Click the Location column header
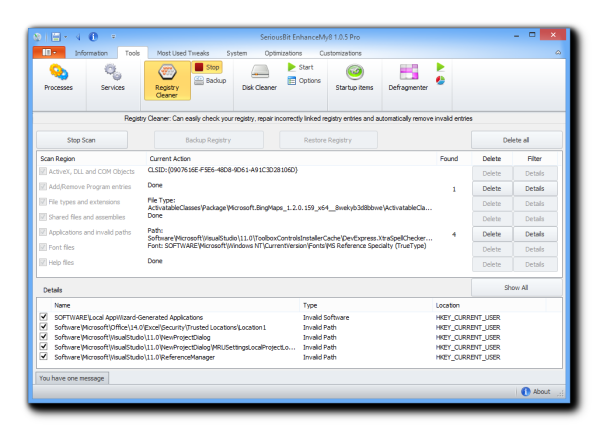Viewport: 600px width, 433px height. 489,305
